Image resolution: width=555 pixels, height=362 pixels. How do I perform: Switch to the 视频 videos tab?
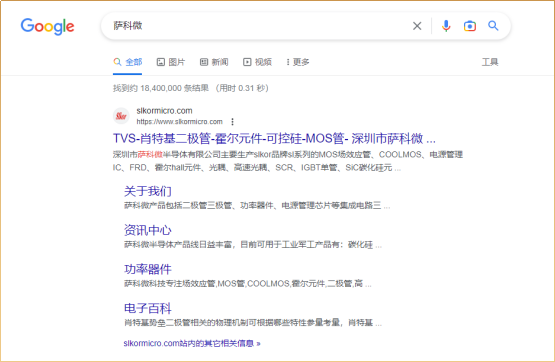click(x=257, y=62)
